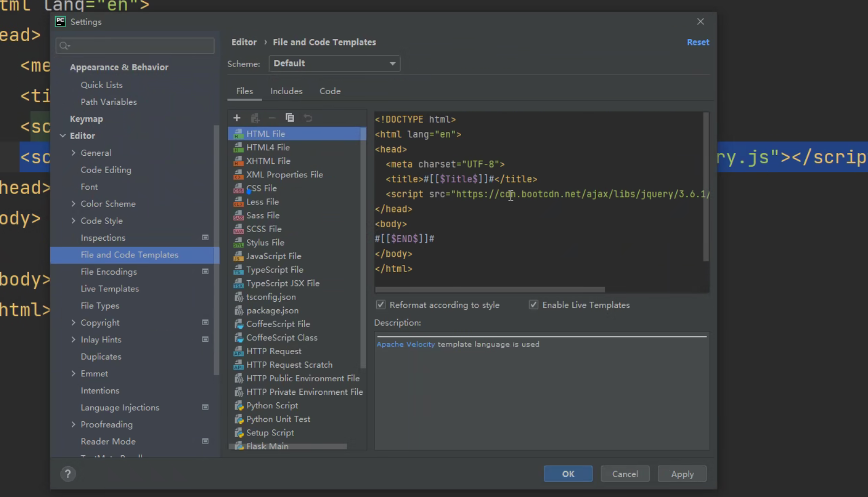868x497 pixels.
Task: Expand the Emmet node
Action: click(74, 374)
